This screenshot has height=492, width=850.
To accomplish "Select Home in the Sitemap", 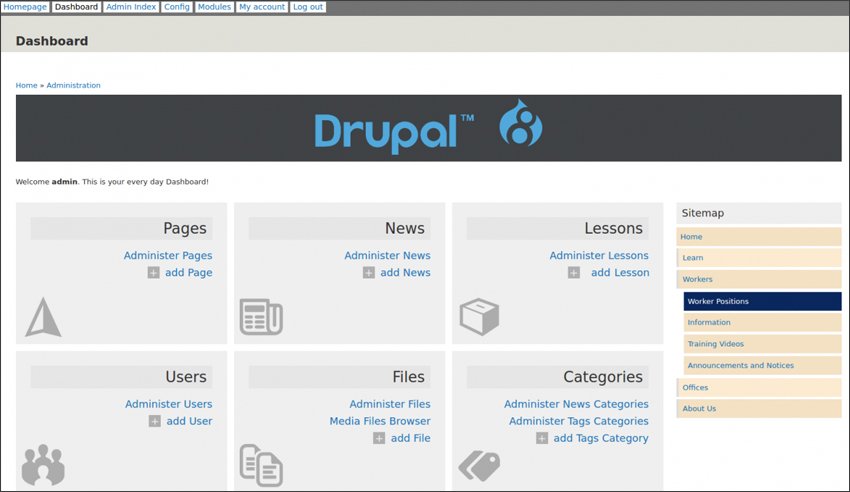I will 759,237.
